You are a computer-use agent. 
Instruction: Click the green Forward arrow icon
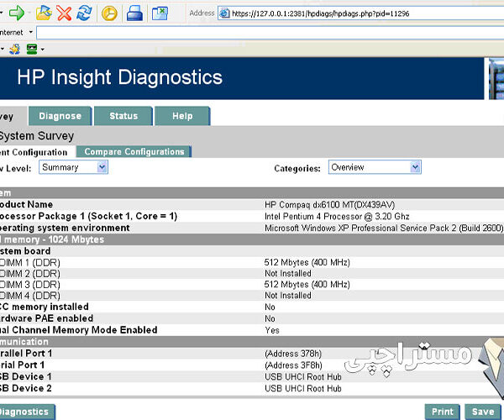point(17,13)
